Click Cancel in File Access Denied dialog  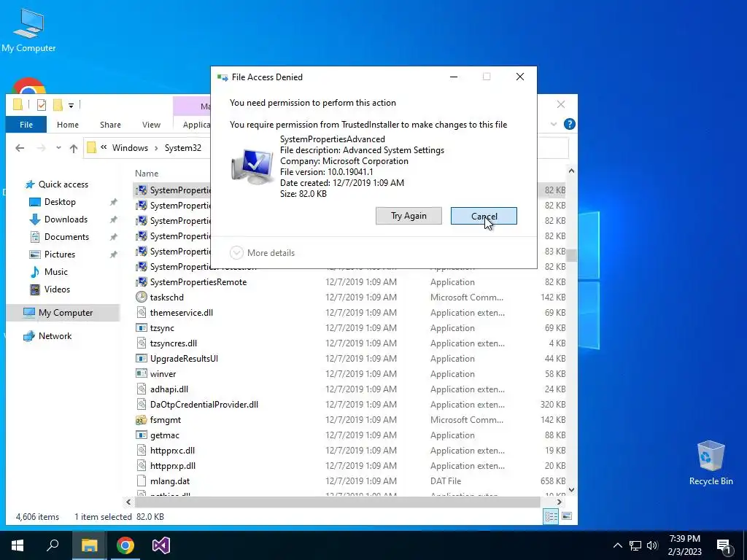tap(484, 216)
